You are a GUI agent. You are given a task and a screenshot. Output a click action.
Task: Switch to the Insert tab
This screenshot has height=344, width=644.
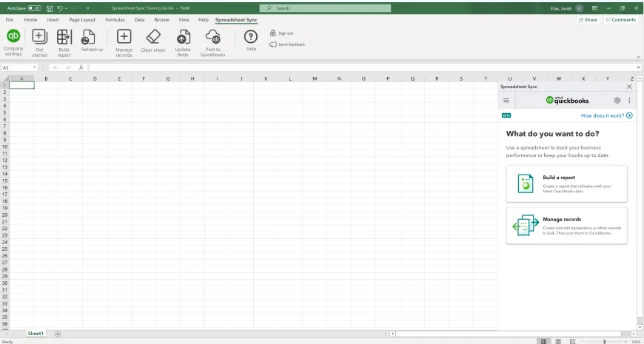point(53,20)
